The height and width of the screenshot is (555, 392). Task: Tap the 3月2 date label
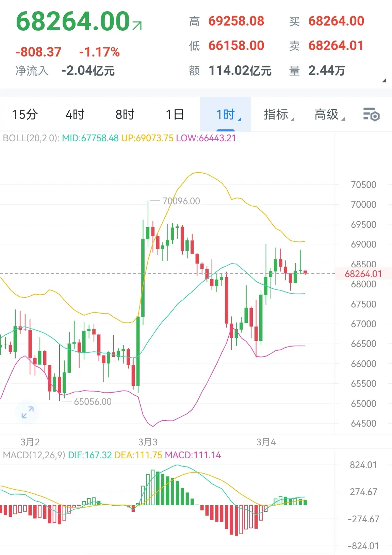pos(30,442)
